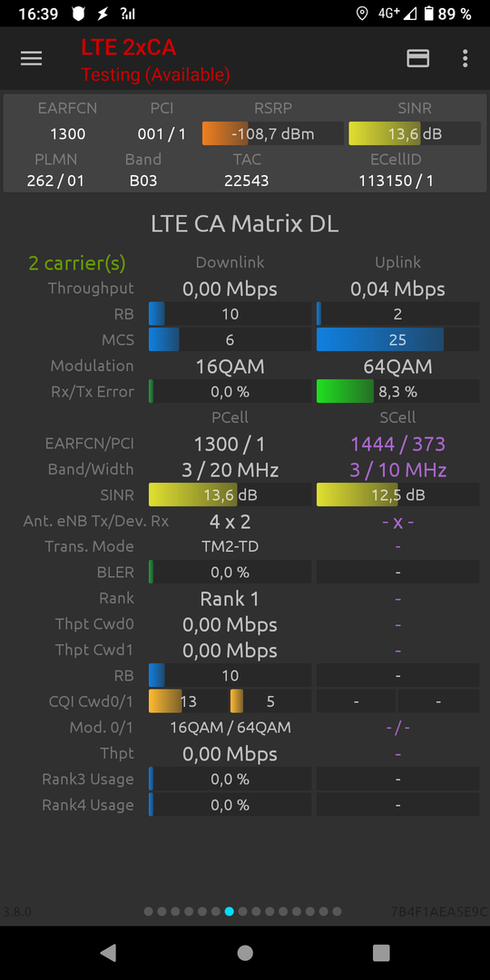Tap the ECellID 113150 / 1 value

[397, 181]
